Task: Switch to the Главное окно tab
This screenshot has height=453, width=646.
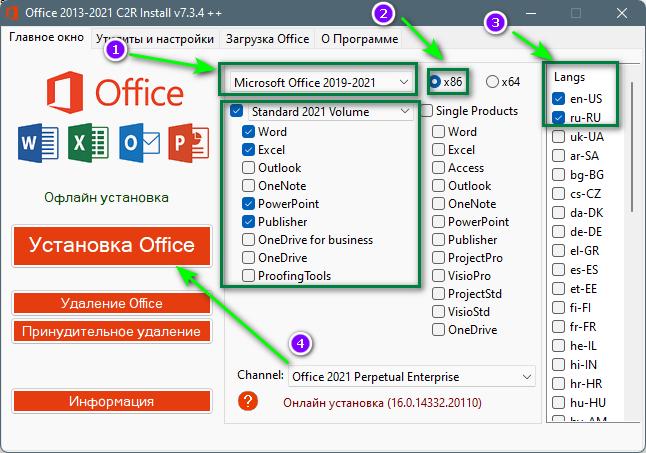Action: (x=46, y=37)
